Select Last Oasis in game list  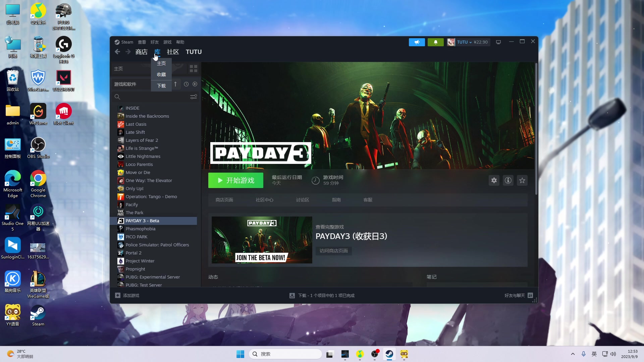click(x=136, y=124)
